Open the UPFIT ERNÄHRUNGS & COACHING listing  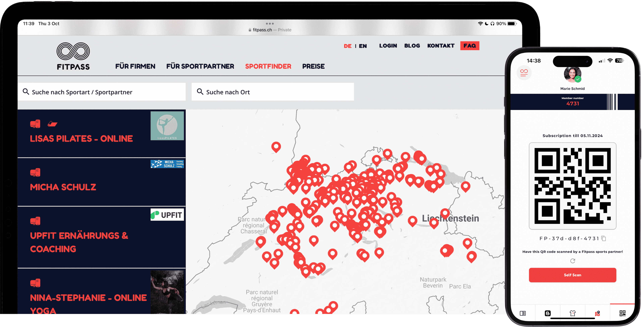[x=79, y=242]
